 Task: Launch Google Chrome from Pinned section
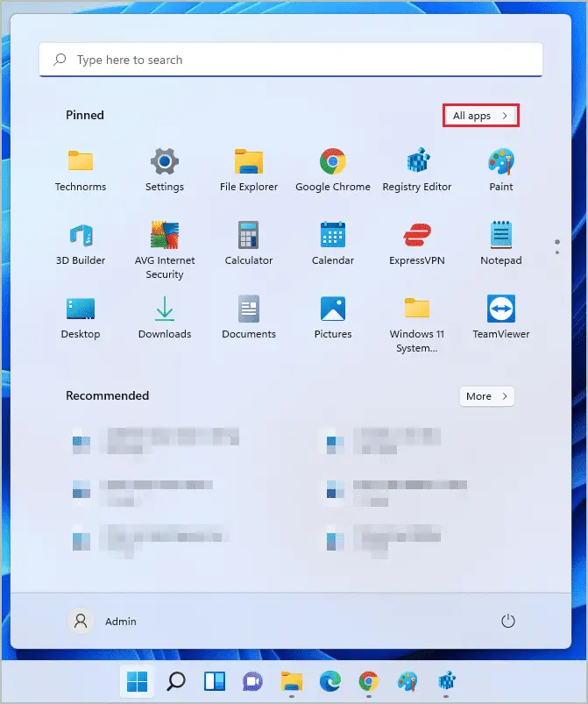[333, 170]
